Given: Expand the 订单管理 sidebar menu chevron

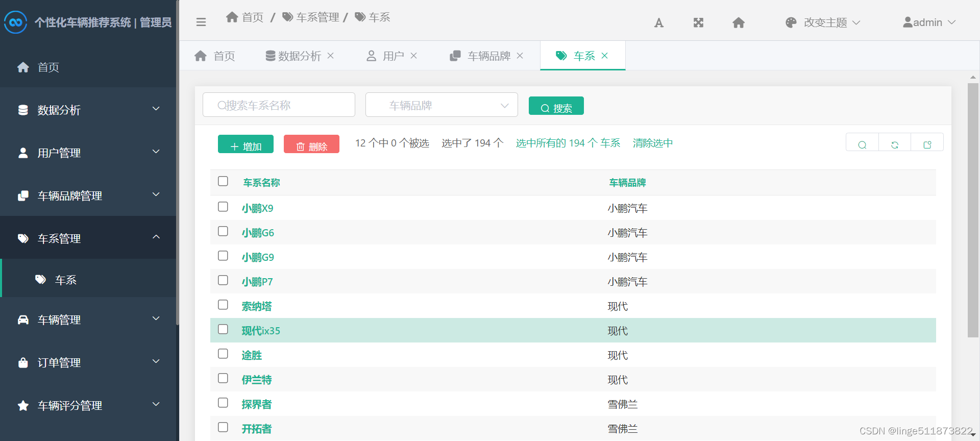Looking at the screenshot, I should click(156, 361).
